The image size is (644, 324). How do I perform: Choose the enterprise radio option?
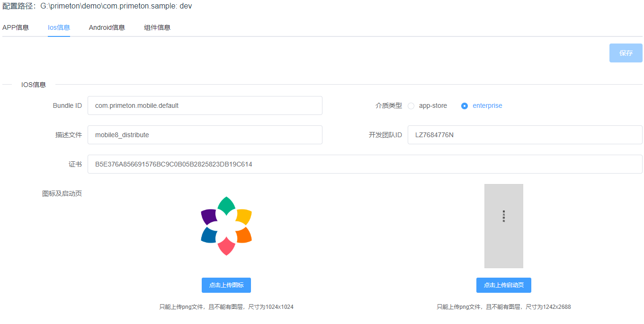[x=465, y=106]
